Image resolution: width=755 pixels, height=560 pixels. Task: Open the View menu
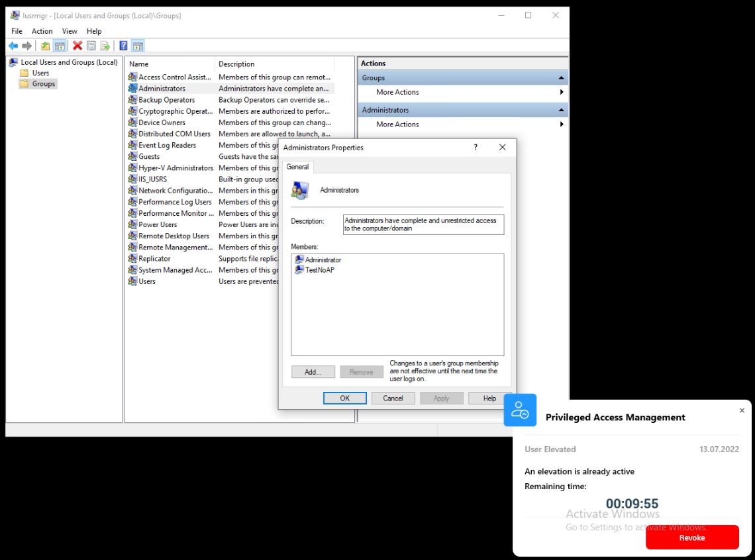pos(70,31)
